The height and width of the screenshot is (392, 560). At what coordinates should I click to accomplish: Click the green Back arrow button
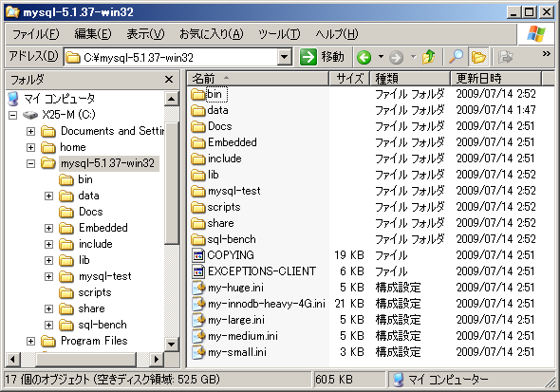tap(364, 57)
